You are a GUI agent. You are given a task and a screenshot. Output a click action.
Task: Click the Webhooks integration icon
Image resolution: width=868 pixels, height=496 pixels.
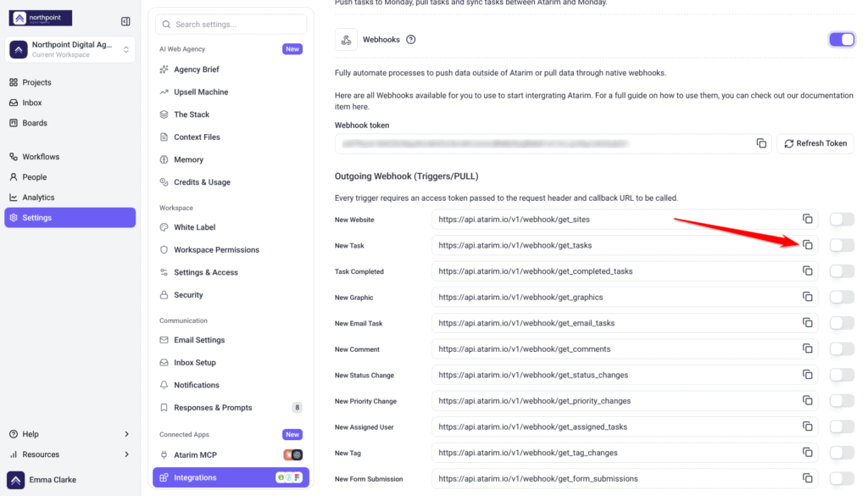click(346, 40)
